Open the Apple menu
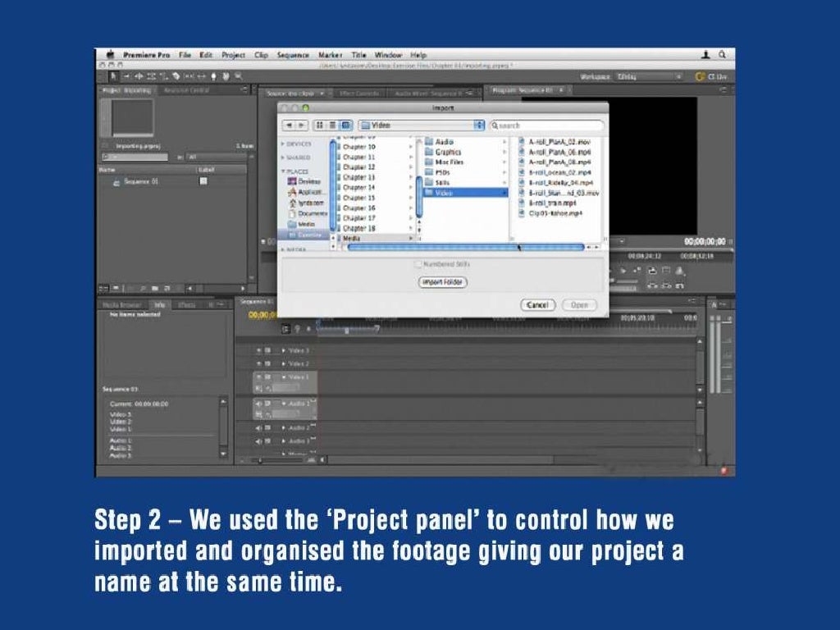Image resolution: width=840 pixels, height=630 pixels. pyautogui.click(x=111, y=55)
